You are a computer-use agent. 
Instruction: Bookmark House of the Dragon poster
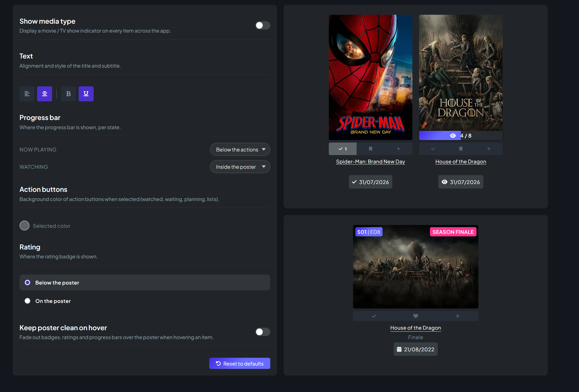click(461, 149)
